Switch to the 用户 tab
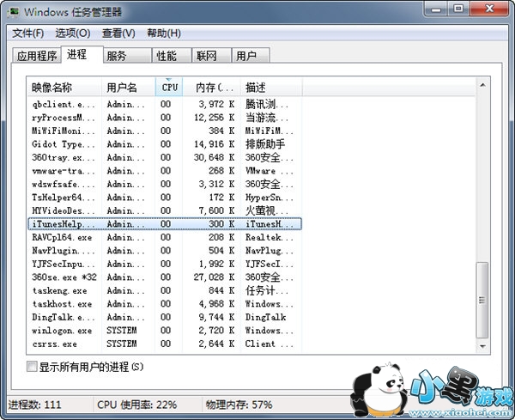 point(251,56)
